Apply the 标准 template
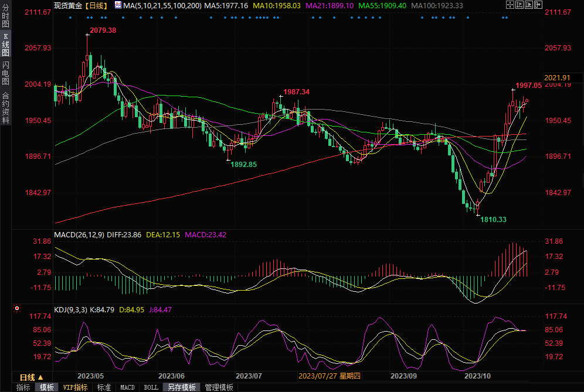Image resolution: width=584 pixels, height=392 pixels. click(104, 387)
